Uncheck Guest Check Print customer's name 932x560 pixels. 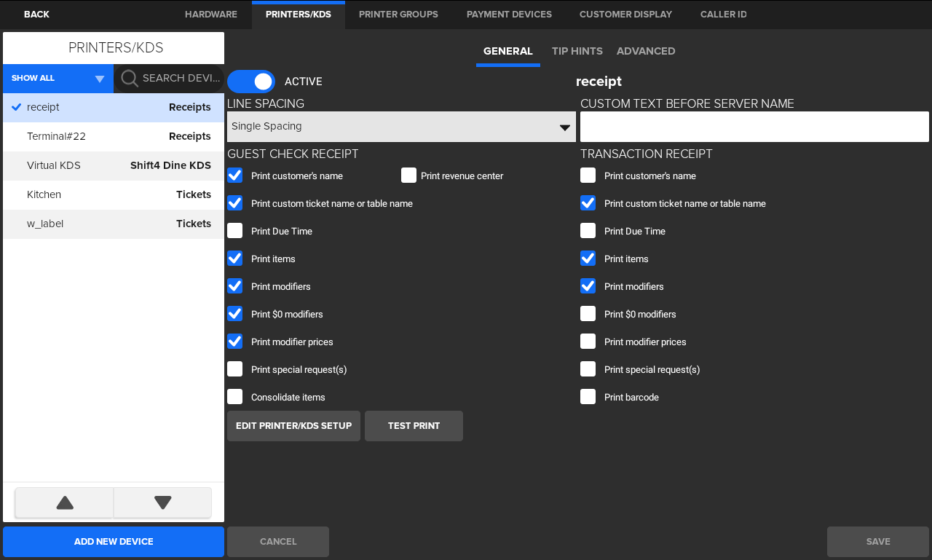pyautogui.click(x=234, y=176)
